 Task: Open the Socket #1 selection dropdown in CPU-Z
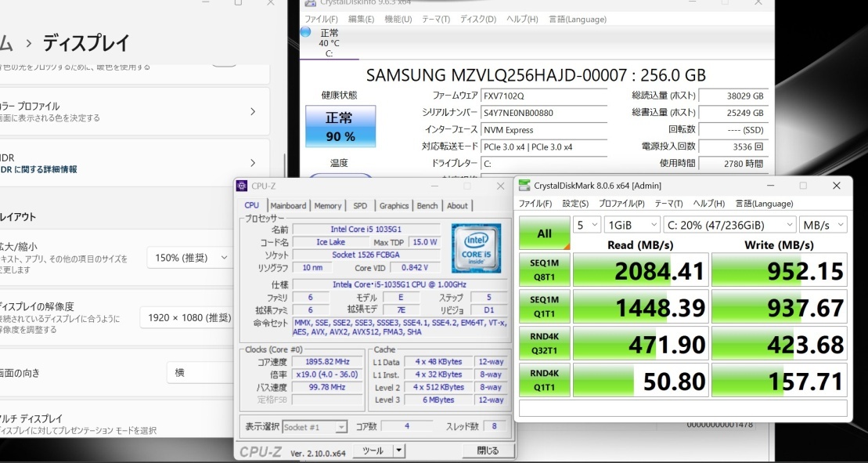click(315, 427)
